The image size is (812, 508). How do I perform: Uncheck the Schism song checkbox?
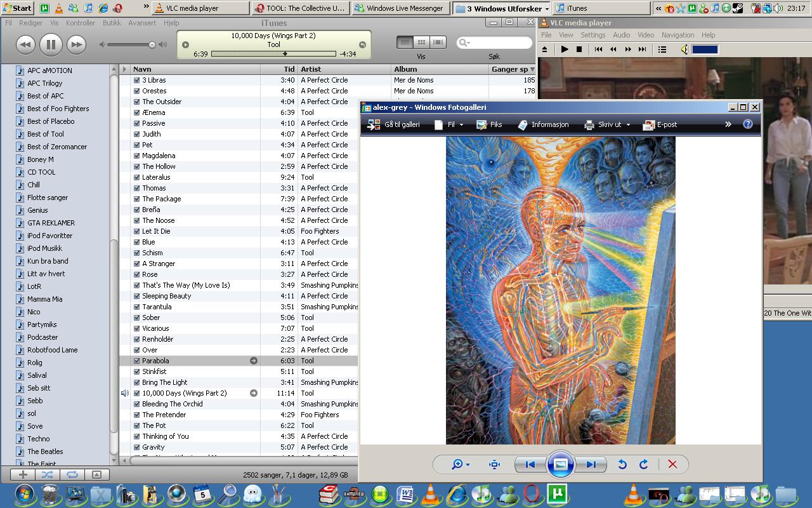tap(136, 253)
